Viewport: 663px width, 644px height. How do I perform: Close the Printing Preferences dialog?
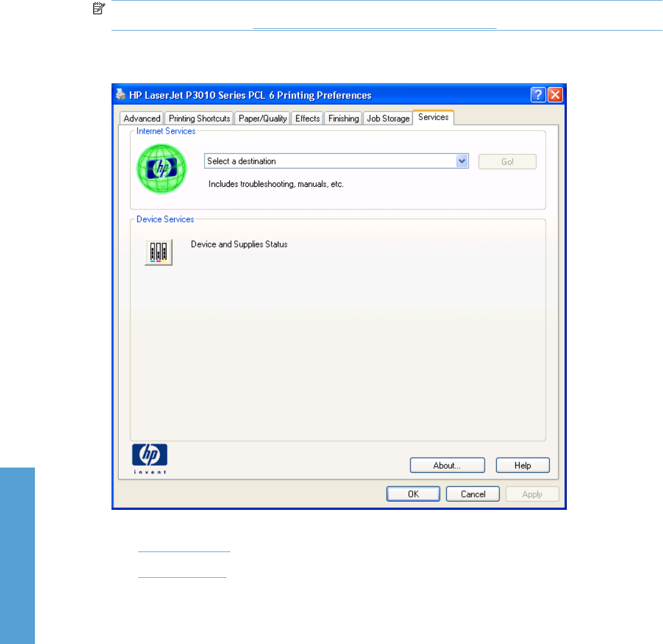555,95
